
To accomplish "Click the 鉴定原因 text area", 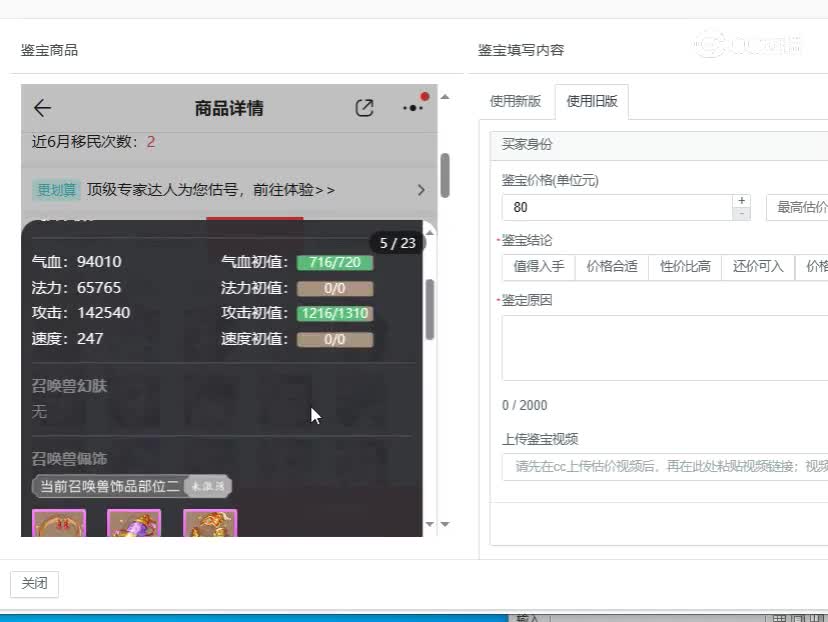I will click(x=665, y=348).
